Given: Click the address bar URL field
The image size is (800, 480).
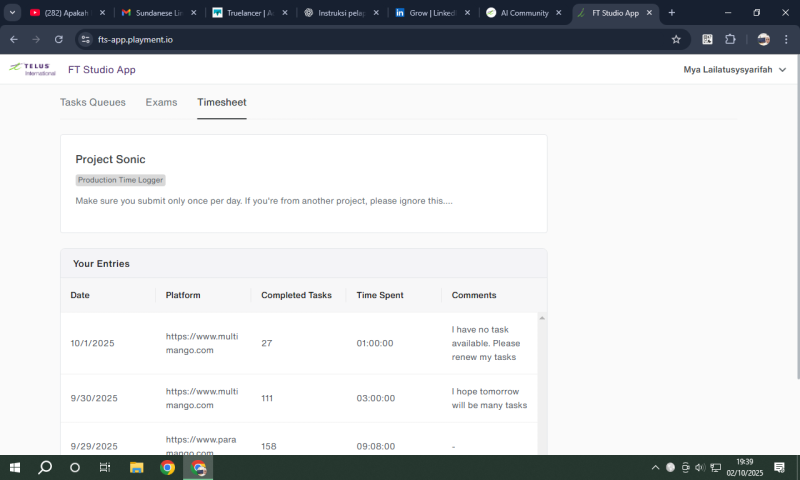Looking at the screenshot, I should tap(350, 39).
